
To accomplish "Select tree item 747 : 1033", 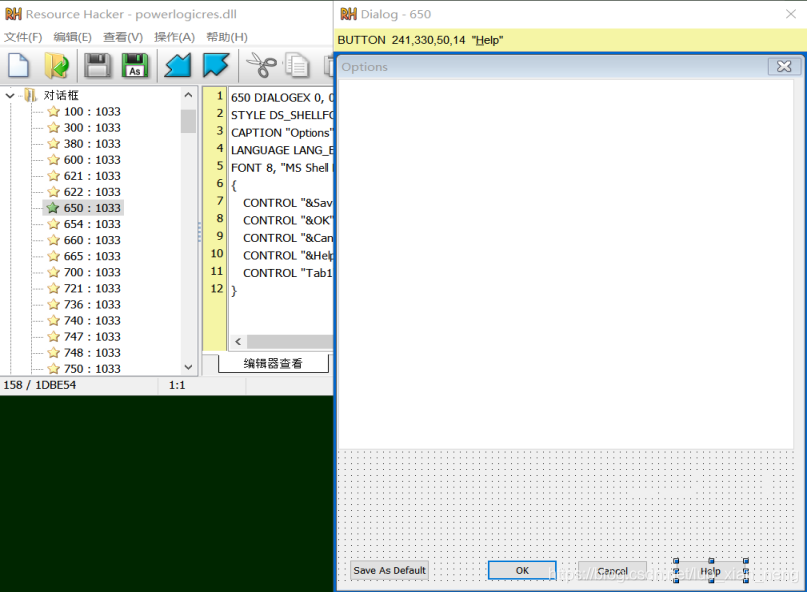I will click(x=92, y=336).
